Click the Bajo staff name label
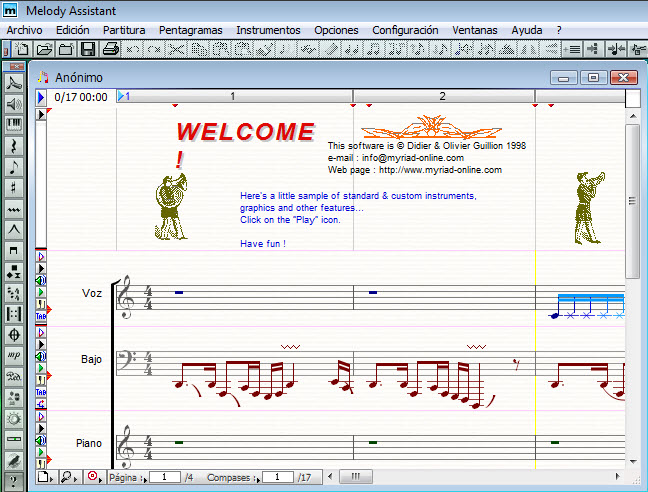The width and height of the screenshot is (648, 492). point(91,359)
